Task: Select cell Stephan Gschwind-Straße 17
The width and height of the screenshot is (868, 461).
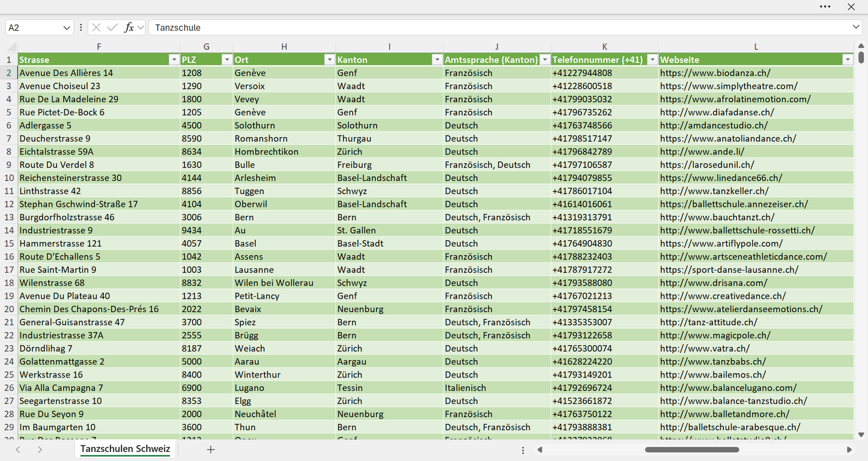Action: pyautogui.click(x=99, y=204)
